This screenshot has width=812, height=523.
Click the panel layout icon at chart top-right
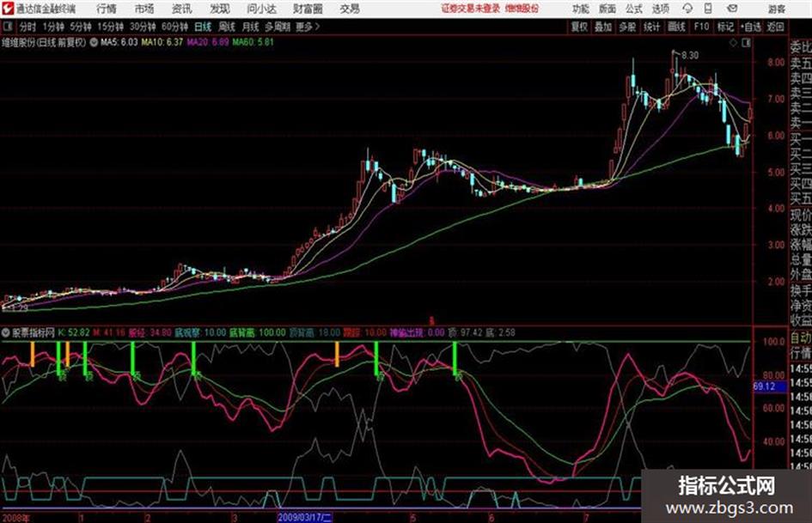746,43
